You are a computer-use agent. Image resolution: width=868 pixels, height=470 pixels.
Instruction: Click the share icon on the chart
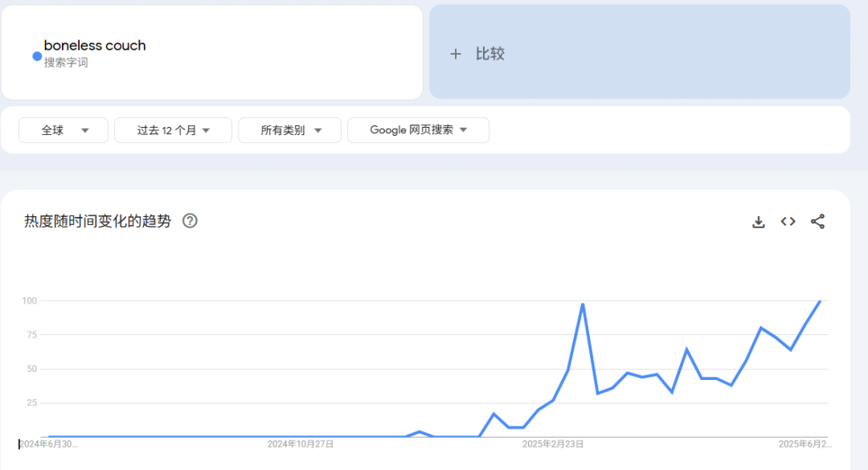pyautogui.click(x=817, y=222)
